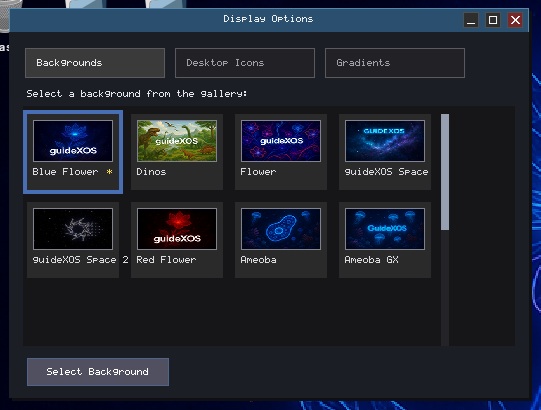Click the guideXOS Space 2 label text
541x410 pixels.
80,260
